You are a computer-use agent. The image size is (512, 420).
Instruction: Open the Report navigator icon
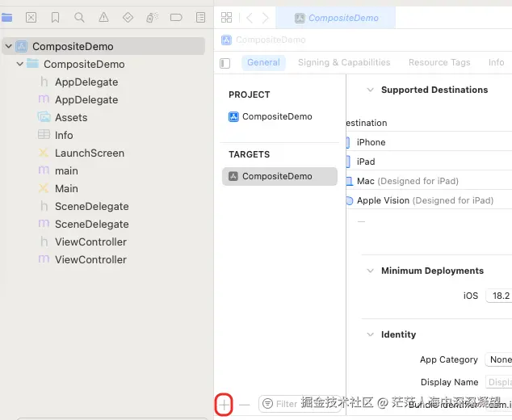200,17
